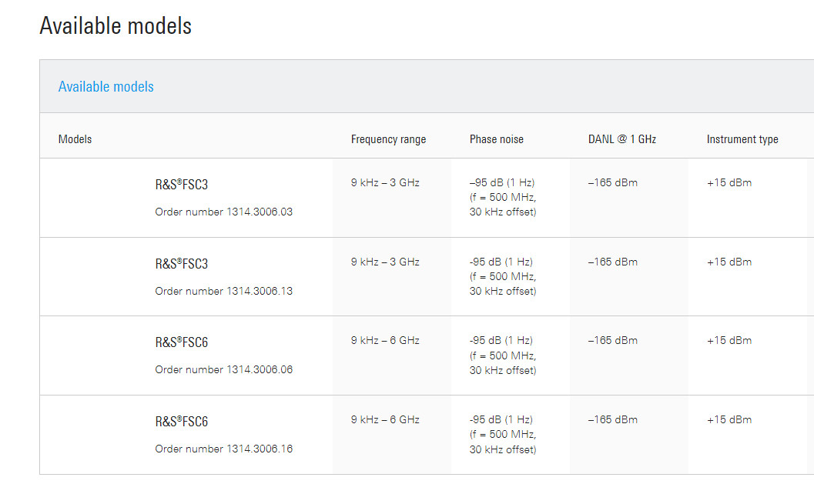Click the "Order number 1314.3006.13" text
The image size is (814, 504).
pos(223,292)
